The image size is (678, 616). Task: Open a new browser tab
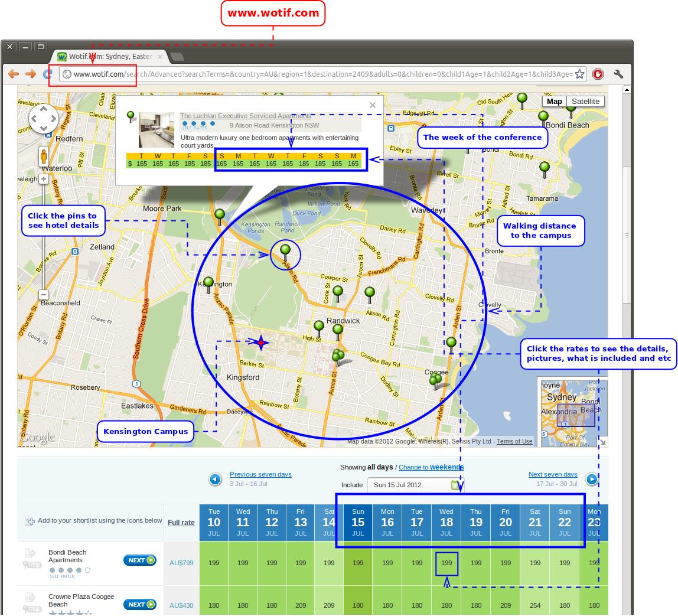coord(177,57)
